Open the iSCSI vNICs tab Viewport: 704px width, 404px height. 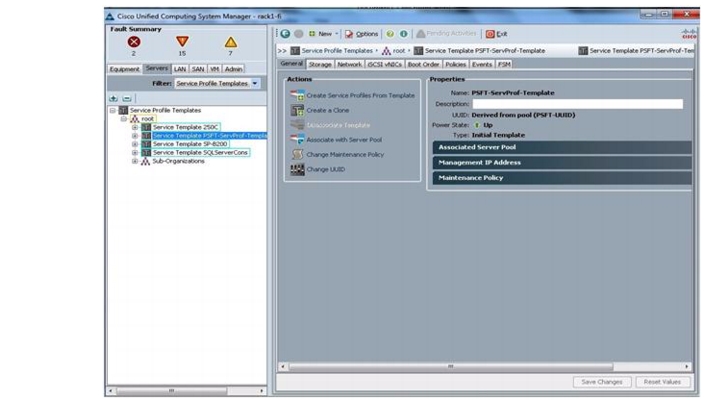pyautogui.click(x=384, y=64)
